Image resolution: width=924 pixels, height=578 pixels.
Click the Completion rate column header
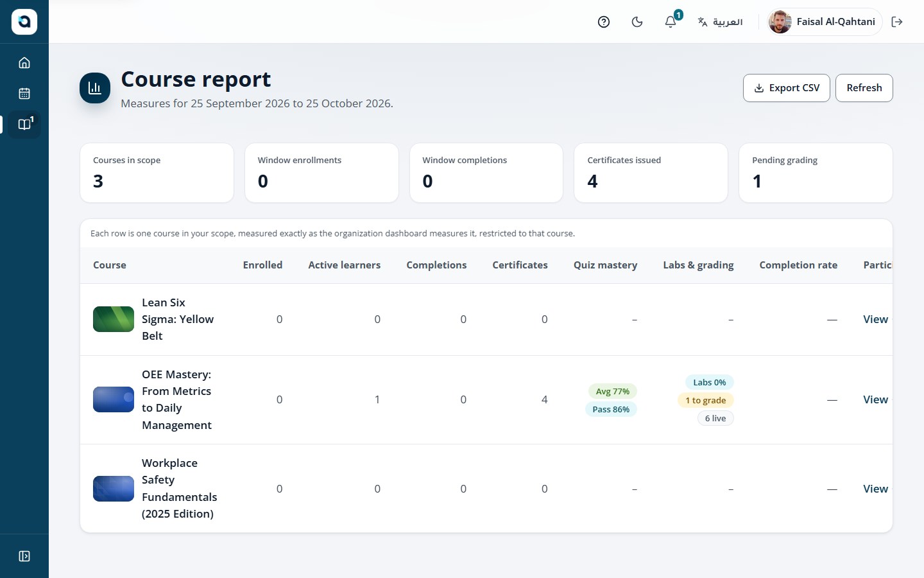pos(798,265)
